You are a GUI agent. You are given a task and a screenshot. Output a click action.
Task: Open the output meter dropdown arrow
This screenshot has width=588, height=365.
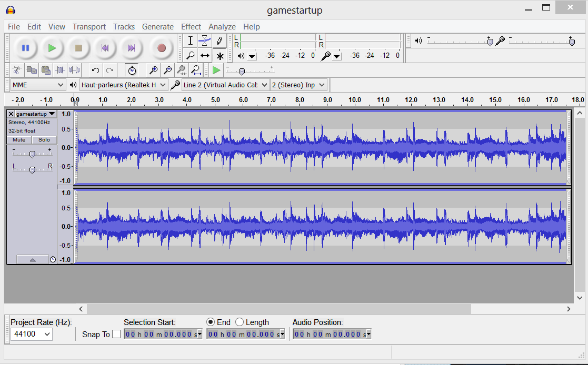(x=252, y=56)
